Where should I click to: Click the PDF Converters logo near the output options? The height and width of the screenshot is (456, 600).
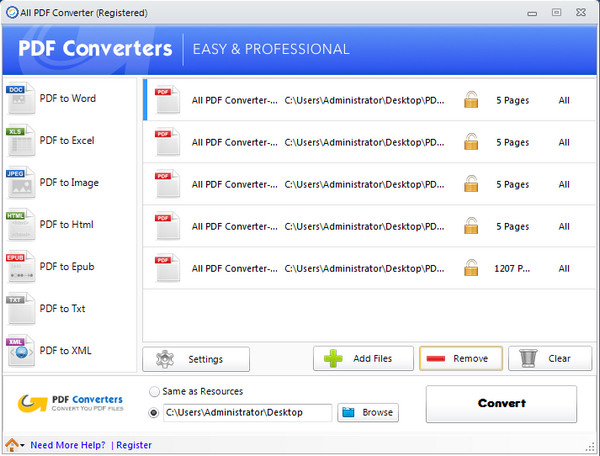pyautogui.click(x=70, y=403)
